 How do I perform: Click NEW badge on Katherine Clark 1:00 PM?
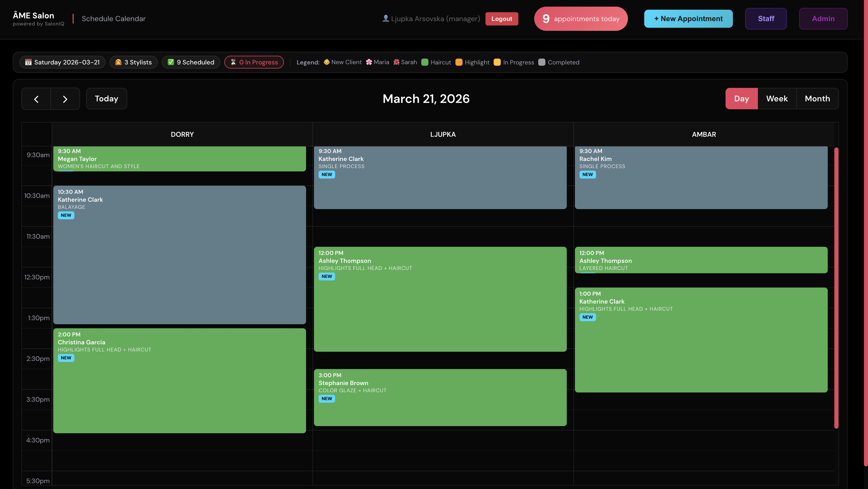click(587, 317)
